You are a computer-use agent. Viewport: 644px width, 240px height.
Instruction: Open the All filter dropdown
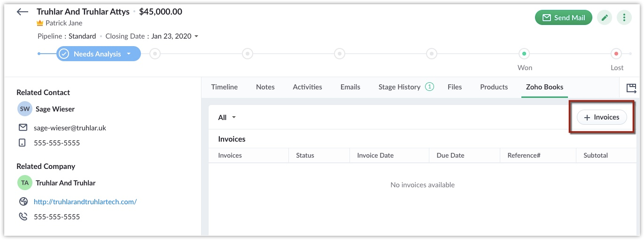point(227,118)
